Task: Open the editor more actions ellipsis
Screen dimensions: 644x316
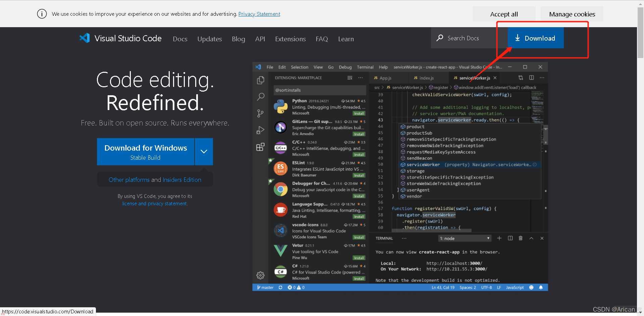Action: tap(542, 77)
